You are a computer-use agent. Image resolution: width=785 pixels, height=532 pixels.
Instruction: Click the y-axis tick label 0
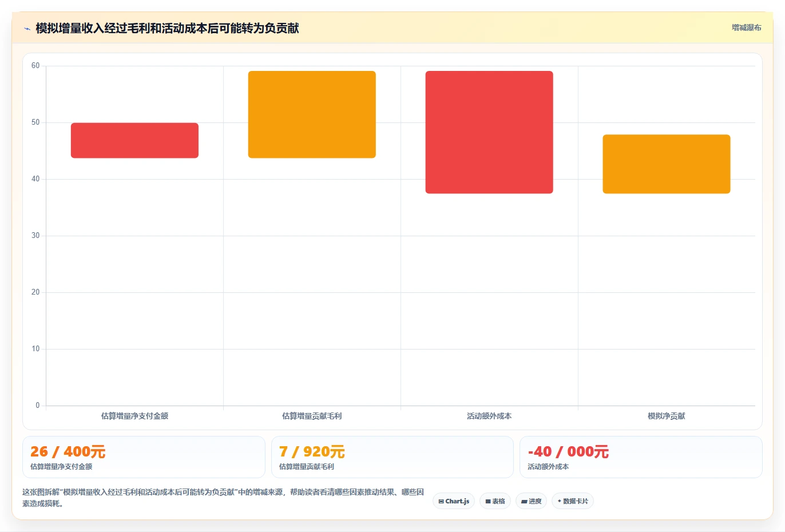pyautogui.click(x=38, y=406)
